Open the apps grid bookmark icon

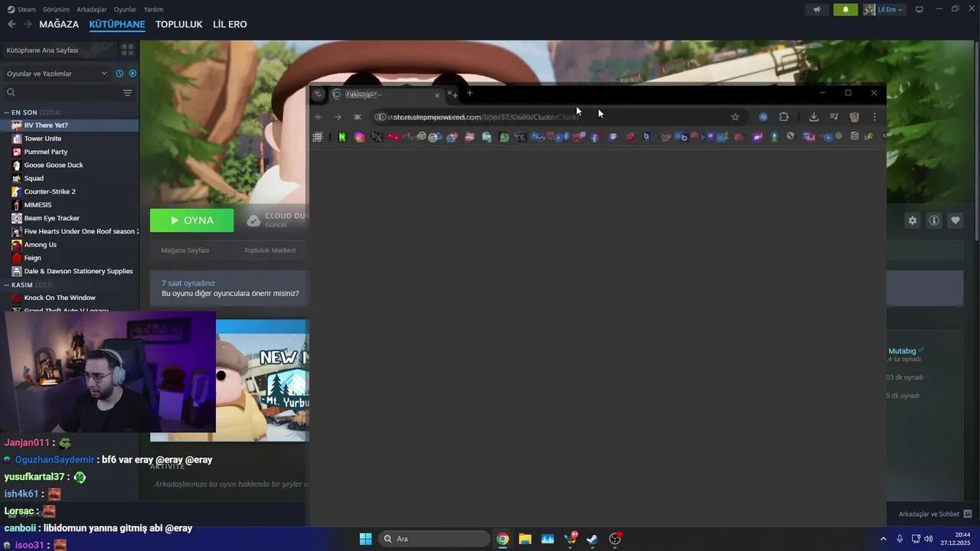(x=318, y=137)
